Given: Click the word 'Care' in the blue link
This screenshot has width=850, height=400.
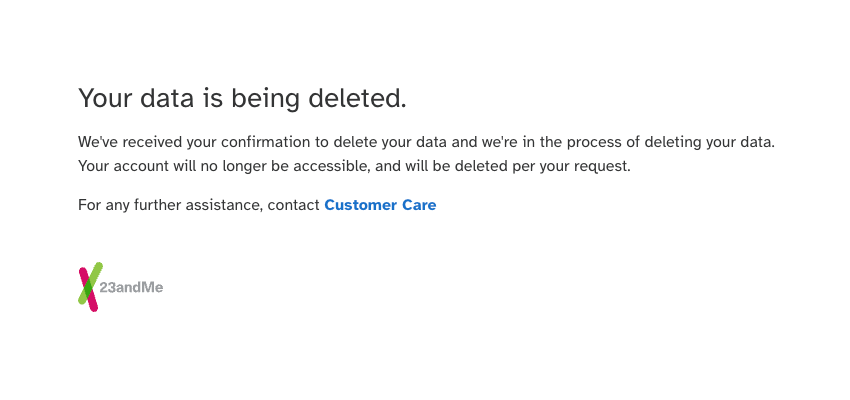Looking at the screenshot, I should [x=419, y=205].
